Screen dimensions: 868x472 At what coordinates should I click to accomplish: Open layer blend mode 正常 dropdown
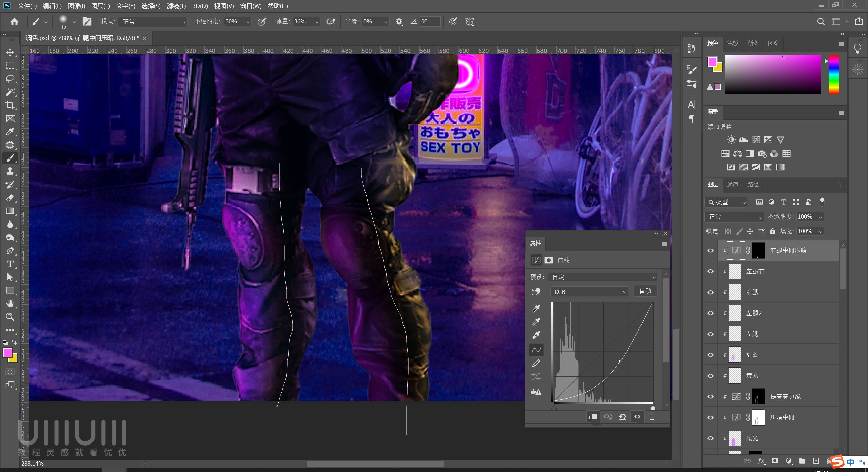tap(734, 217)
